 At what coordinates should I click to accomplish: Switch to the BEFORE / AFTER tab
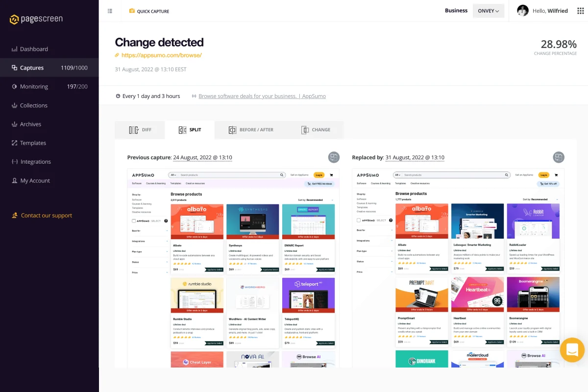[x=251, y=130]
